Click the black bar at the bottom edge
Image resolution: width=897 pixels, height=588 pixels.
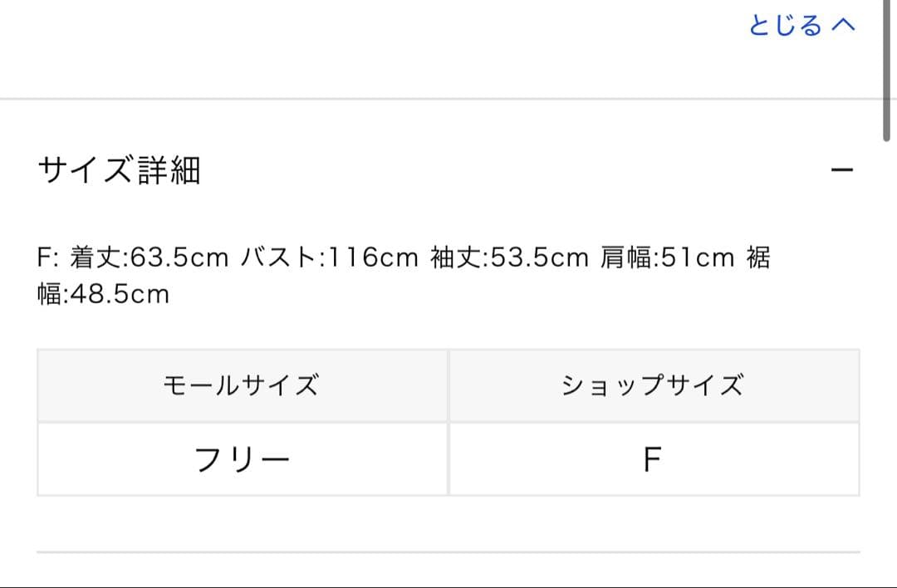(x=448, y=586)
